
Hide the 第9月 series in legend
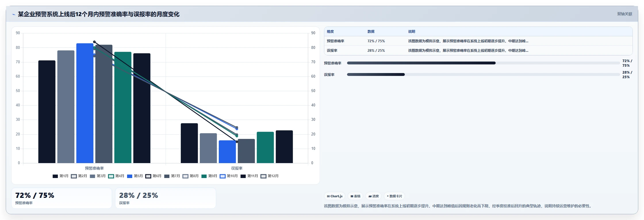pyautogui.click(x=209, y=176)
